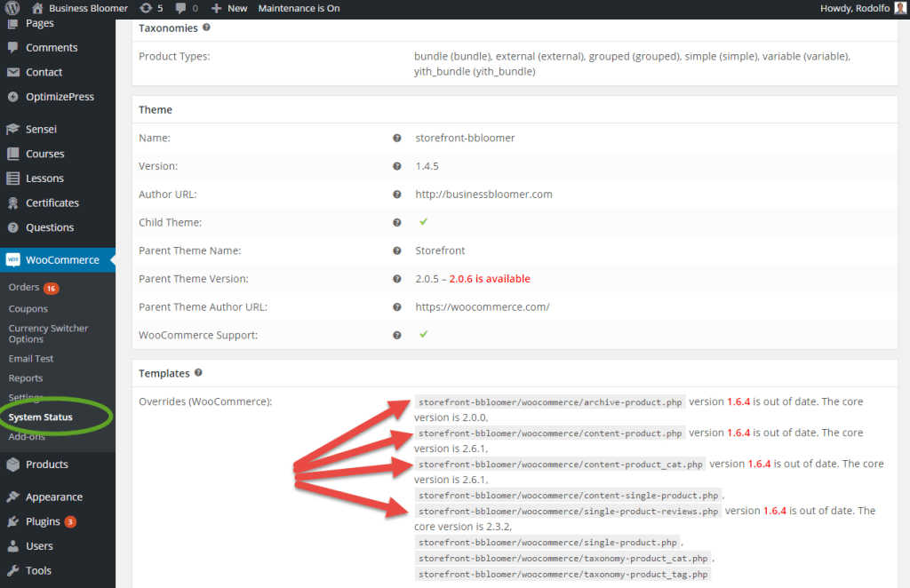The height and width of the screenshot is (588, 910).
Task: Click help icon in Parent Theme Name row
Action: [x=397, y=250]
